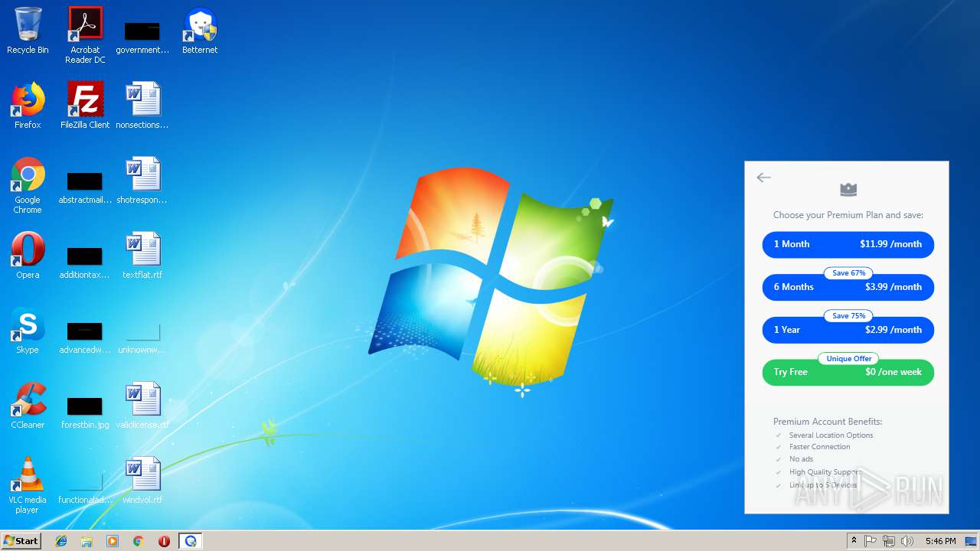Open Internet Explorer from the taskbar
The height and width of the screenshot is (551, 980).
pos(61,541)
